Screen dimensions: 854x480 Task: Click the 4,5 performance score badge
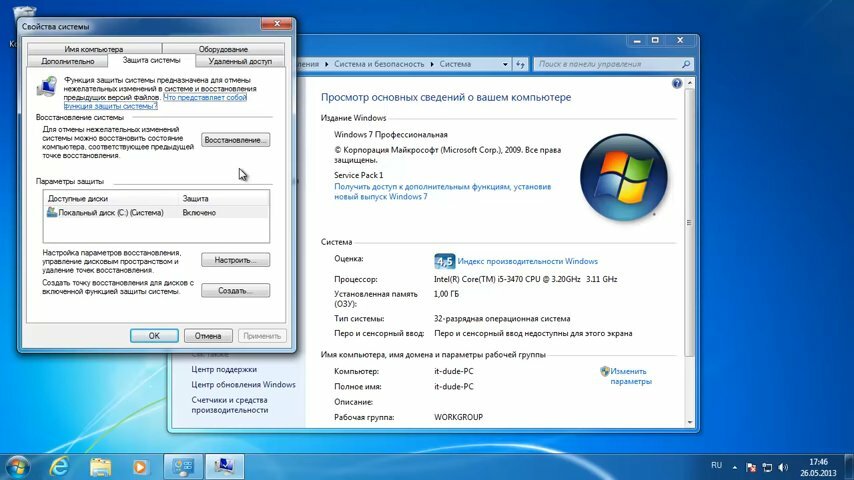point(444,262)
